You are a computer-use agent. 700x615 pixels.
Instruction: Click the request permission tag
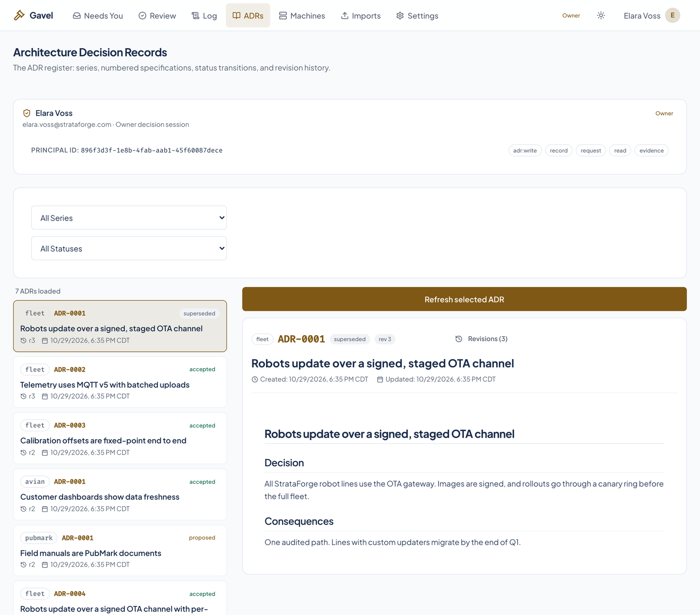pos(591,151)
